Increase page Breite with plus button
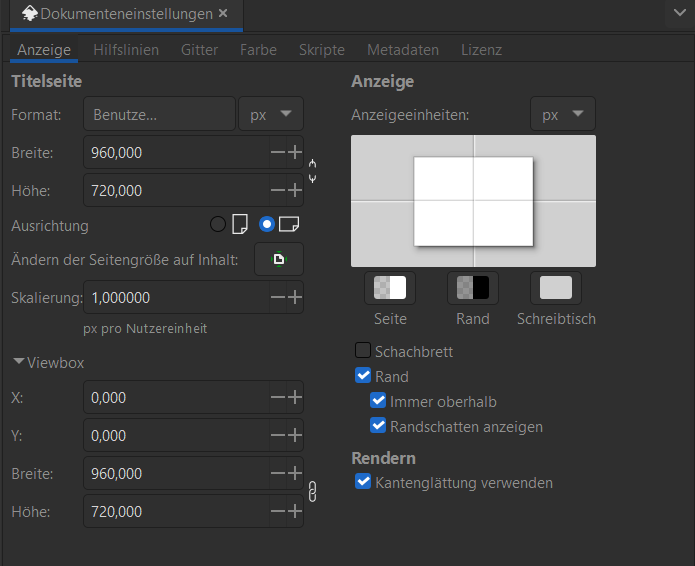 click(295, 152)
